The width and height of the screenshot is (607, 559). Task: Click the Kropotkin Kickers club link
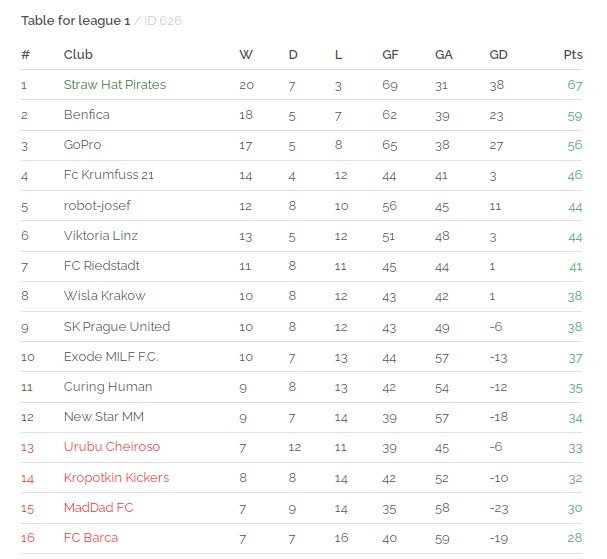[x=117, y=477]
